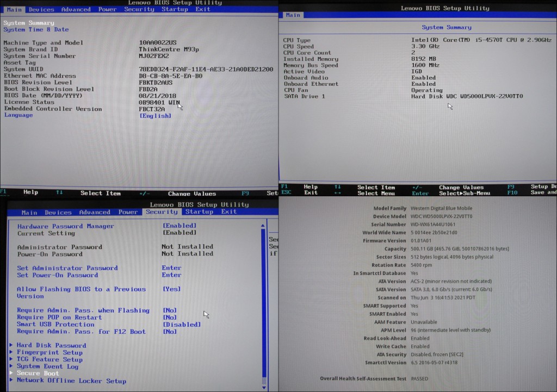This screenshot has height=392, width=557.
Task: Click the CPU Speed 3.30 GHz value
Action: pos(425,47)
